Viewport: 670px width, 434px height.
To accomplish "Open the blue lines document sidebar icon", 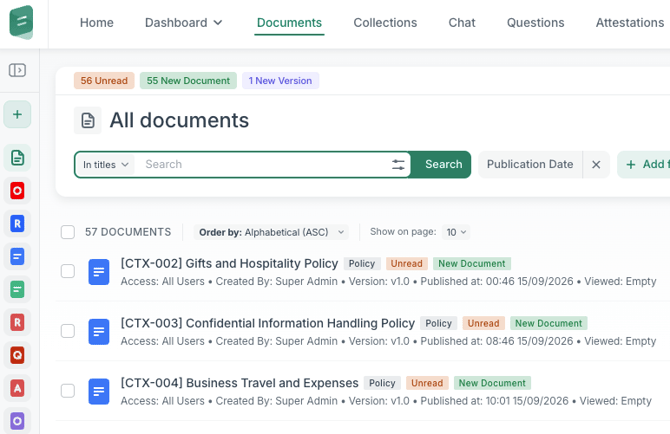I will click(18, 257).
